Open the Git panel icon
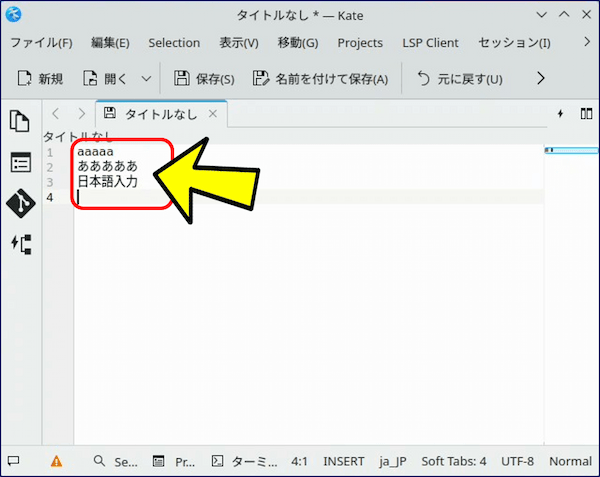This screenshot has width=600, height=477. click(20, 203)
